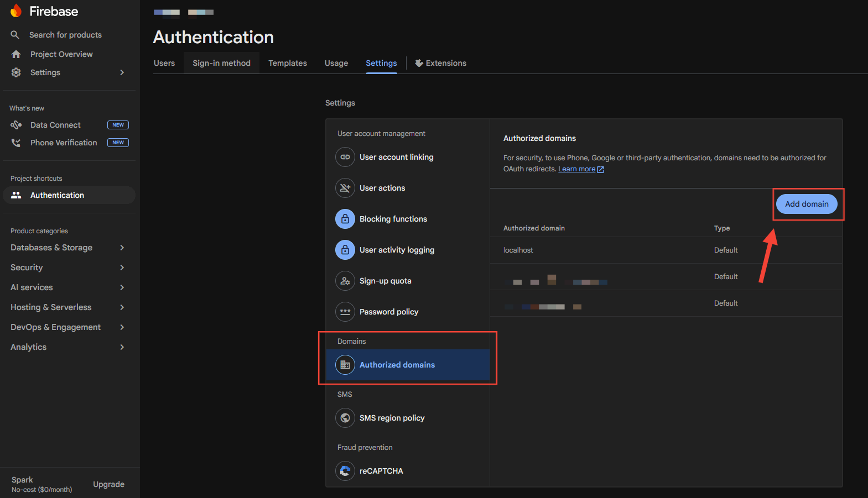868x498 pixels.
Task: Expand the Analytics category chevron
Action: click(122, 347)
